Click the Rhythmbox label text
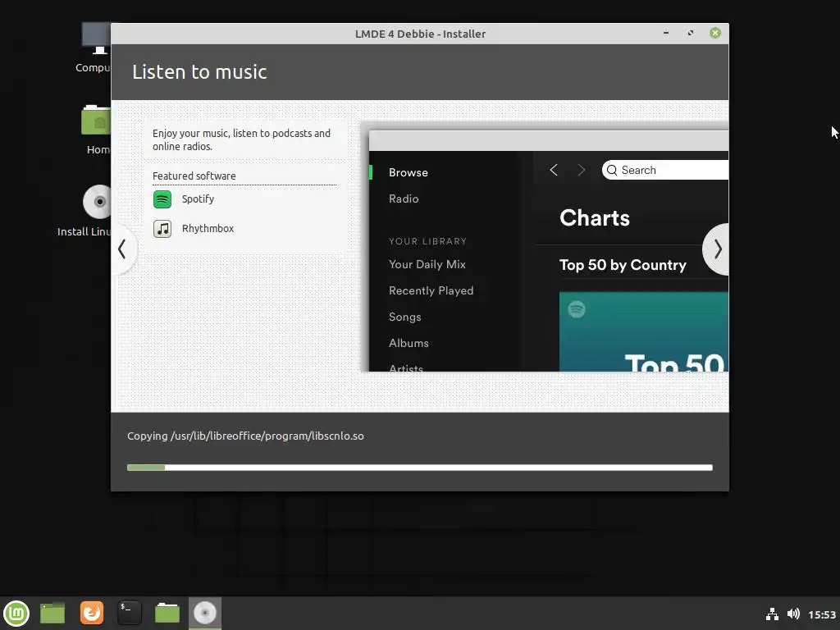 pos(208,229)
